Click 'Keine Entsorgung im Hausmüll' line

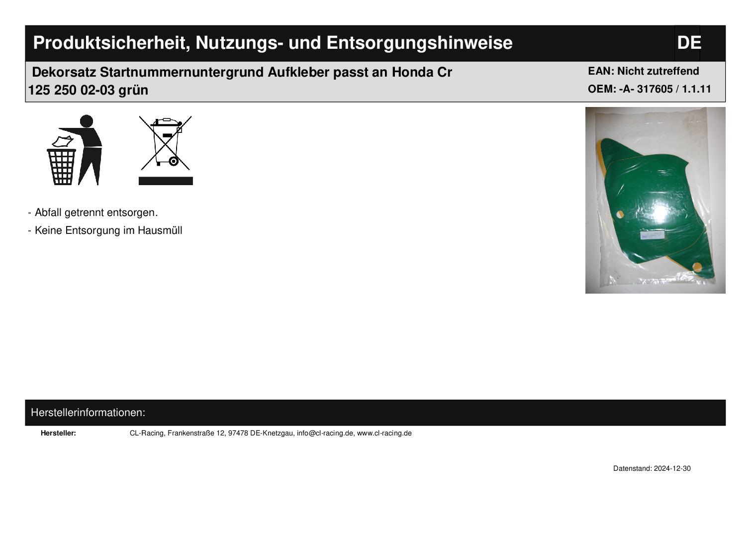tap(108, 230)
